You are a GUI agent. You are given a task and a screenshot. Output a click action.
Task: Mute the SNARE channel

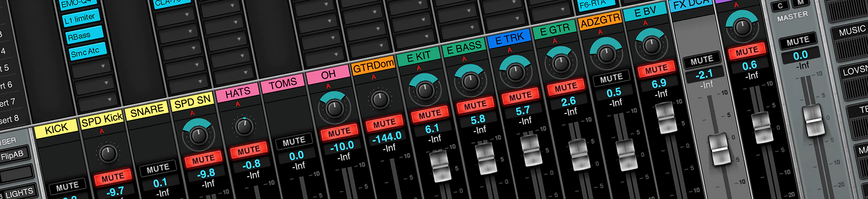[158, 169]
